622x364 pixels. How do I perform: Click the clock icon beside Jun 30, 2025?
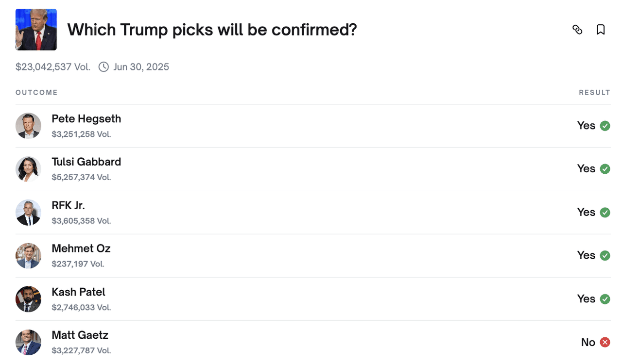tap(104, 67)
